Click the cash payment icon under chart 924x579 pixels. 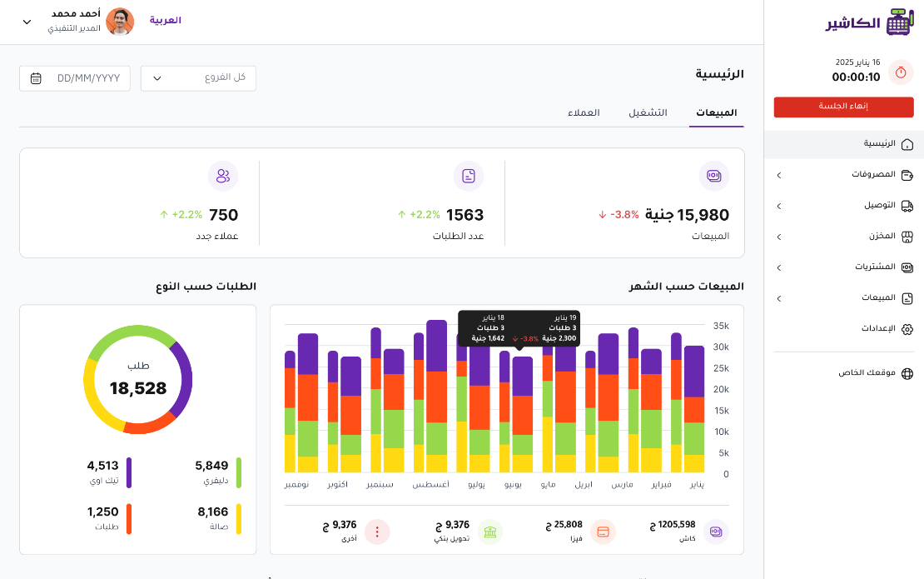click(x=716, y=532)
